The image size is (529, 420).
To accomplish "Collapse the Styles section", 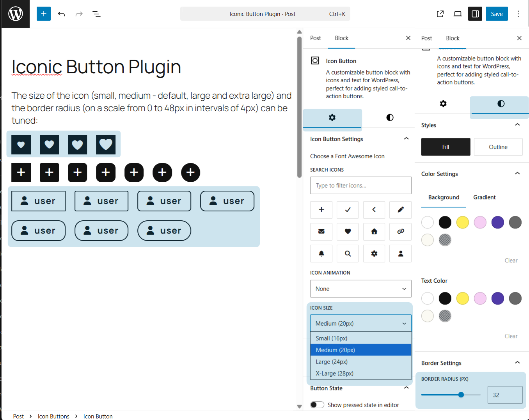I will (x=517, y=125).
